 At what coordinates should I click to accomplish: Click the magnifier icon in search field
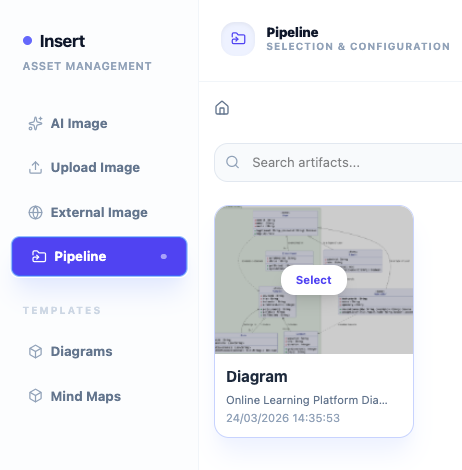232,162
